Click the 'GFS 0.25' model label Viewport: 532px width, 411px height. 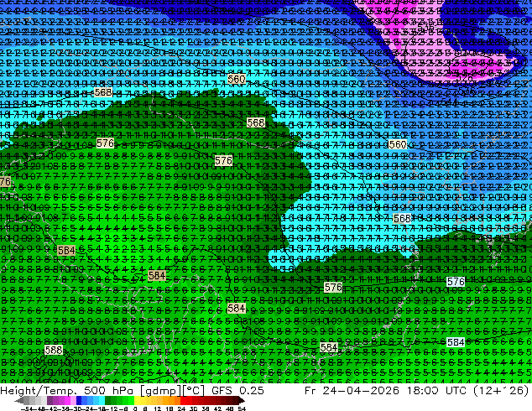pyautogui.click(x=237, y=391)
